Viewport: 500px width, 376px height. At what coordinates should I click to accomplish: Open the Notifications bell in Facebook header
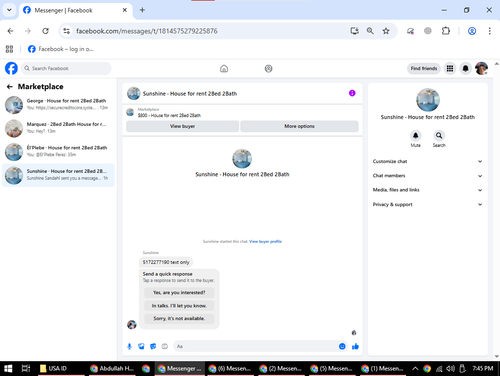(465, 68)
